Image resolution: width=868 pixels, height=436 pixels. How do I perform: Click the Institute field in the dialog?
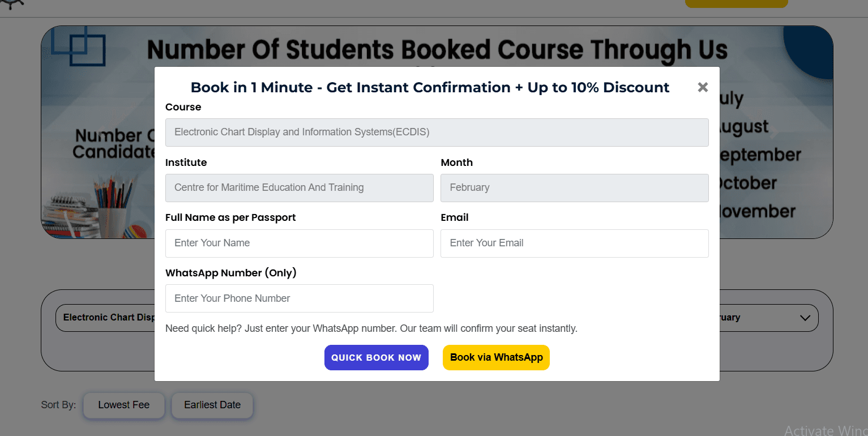[x=299, y=188]
